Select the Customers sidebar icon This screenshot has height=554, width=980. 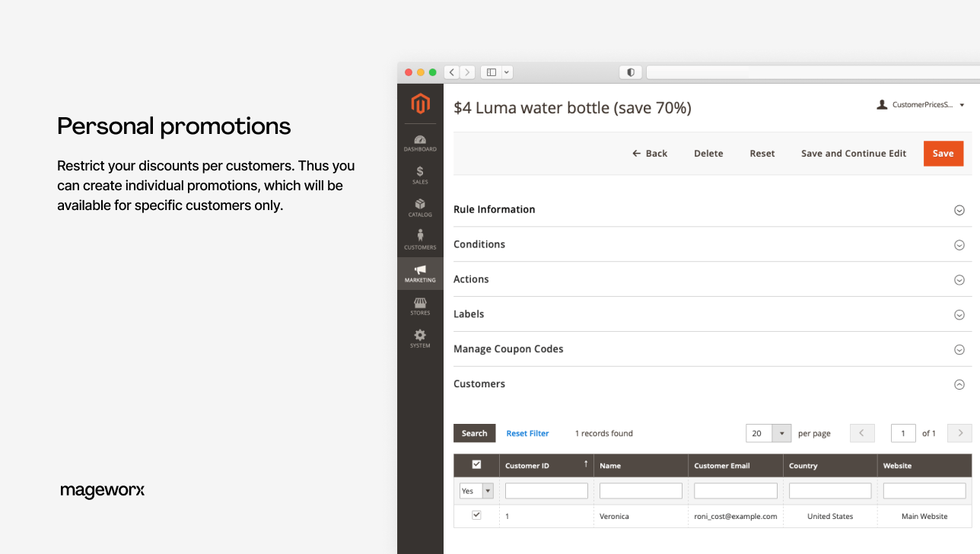[420, 240]
